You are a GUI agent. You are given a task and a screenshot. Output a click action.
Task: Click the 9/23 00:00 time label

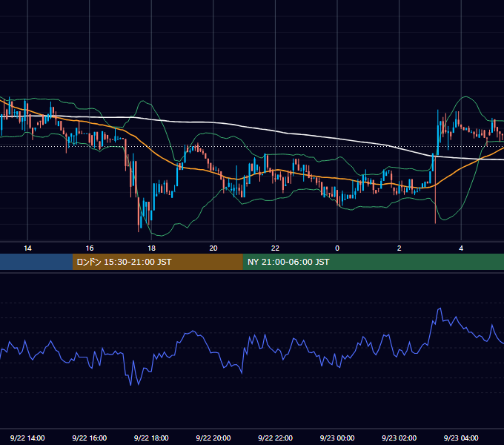[x=337, y=438]
